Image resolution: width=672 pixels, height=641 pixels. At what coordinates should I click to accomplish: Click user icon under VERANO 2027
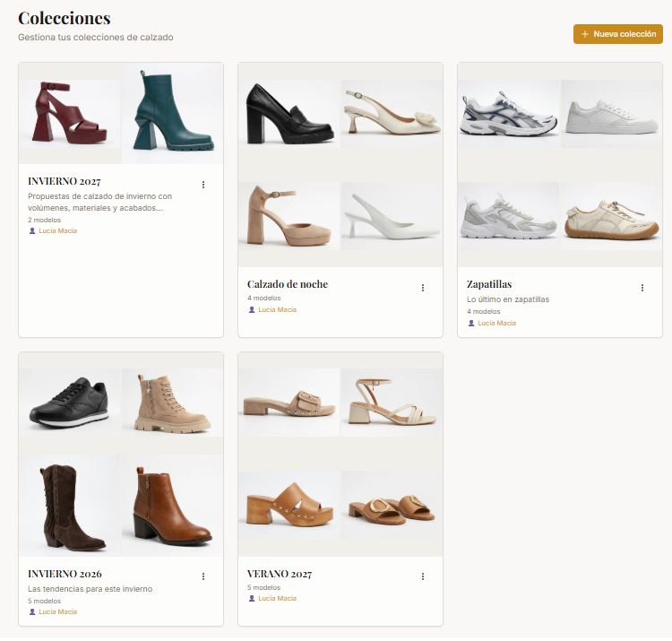(x=252, y=599)
